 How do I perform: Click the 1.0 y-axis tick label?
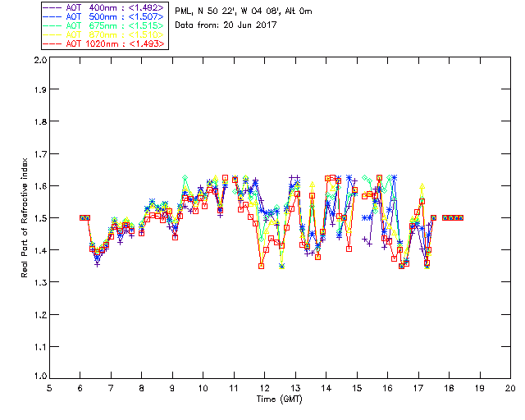tap(40, 376)
